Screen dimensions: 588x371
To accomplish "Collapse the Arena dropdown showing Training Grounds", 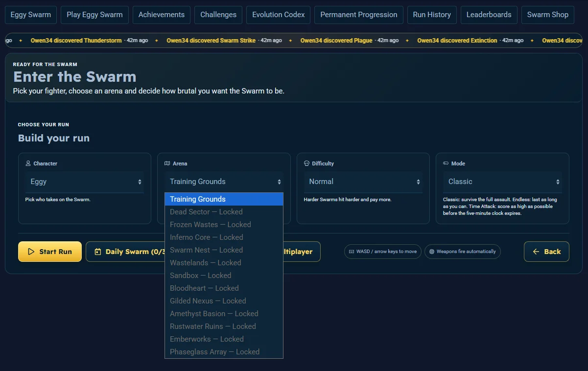I will [224, 182].
